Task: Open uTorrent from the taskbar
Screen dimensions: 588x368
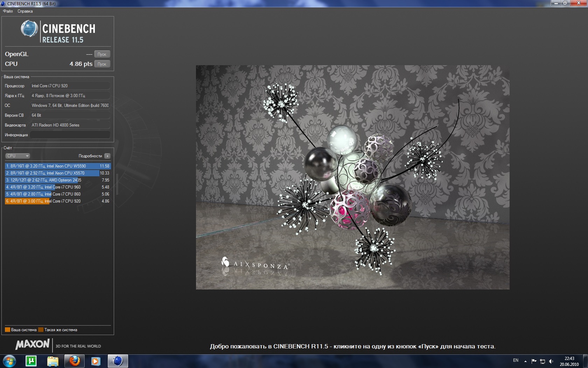Action: click(x=31, y=361)
